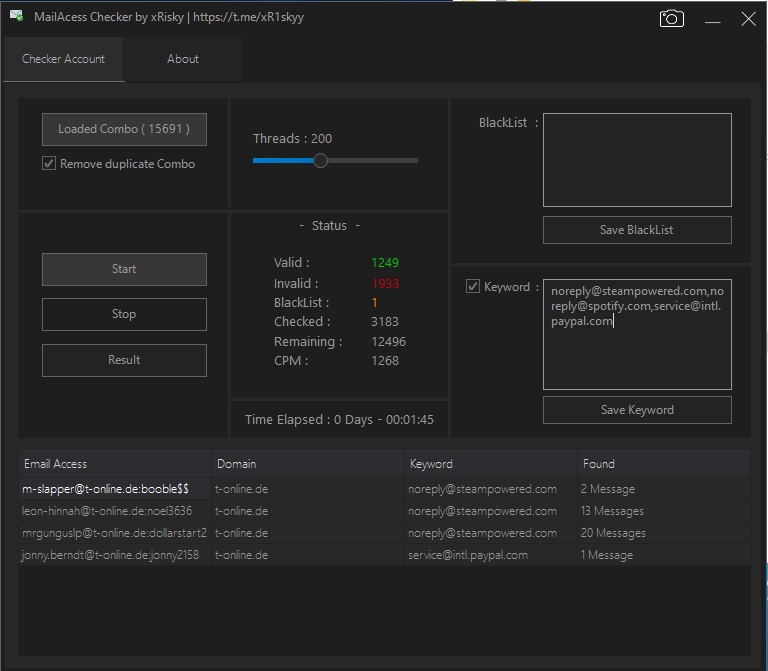This screenshot has width=768, height=671.
Task: Click the MailAcess Checker app icon
Action: pos(16,16)
